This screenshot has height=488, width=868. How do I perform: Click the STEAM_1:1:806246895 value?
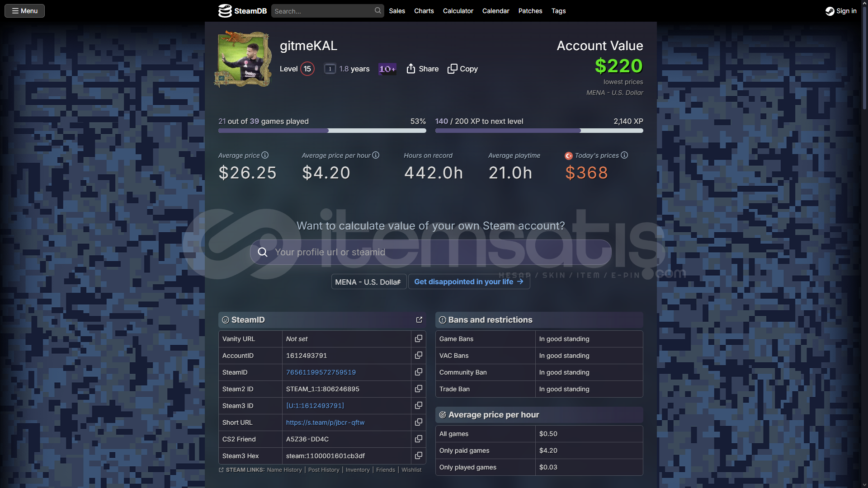click(323, 389)
